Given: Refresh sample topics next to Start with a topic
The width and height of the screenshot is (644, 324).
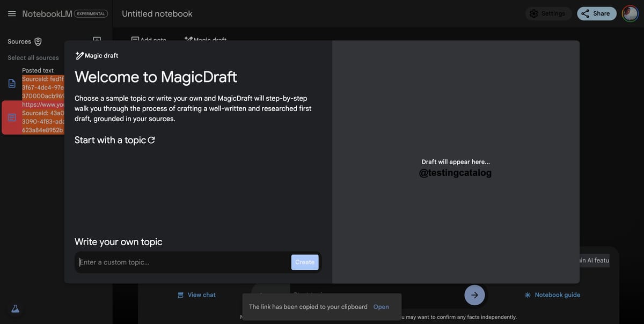Looking at the screenshot, I should point(151,140).
